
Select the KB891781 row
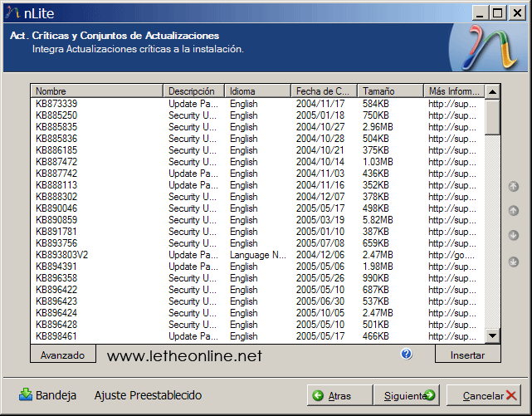[258, 232]
